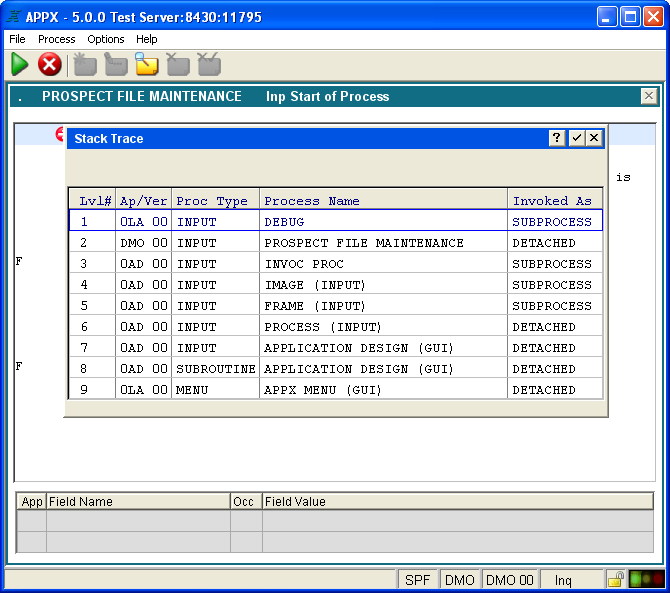Open the Help menu
The height and width of the screenshot is (593, 670).
click(147, 39)
